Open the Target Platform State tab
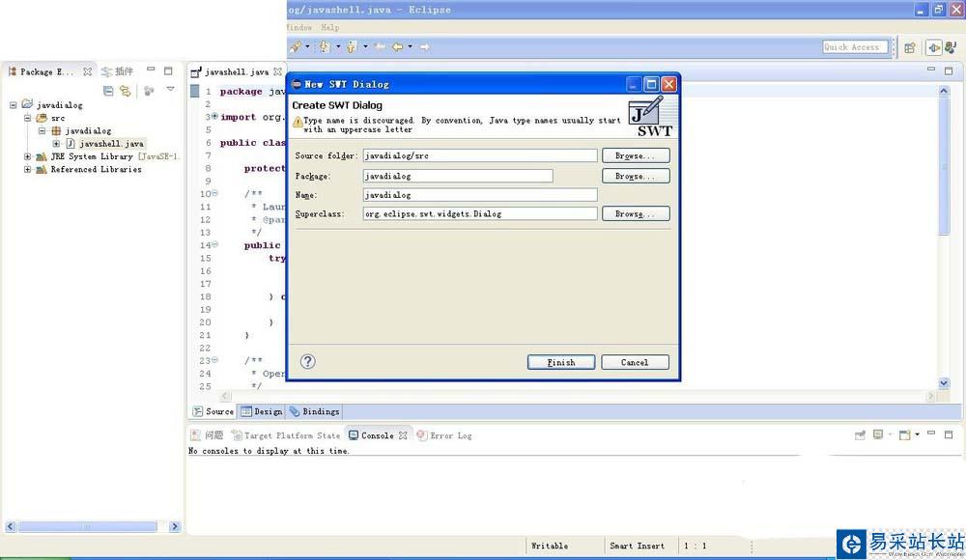The image size is (966, 560). pyautogui.click(x=285, y=435)
